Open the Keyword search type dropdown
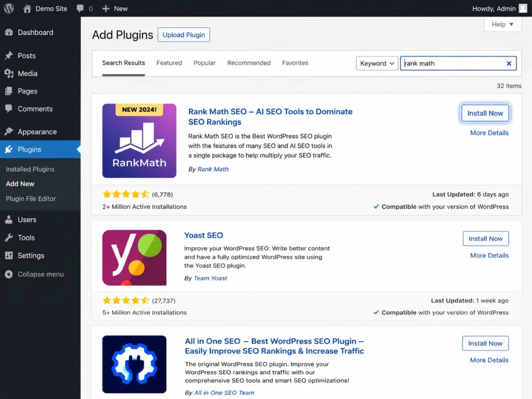 (x=377, y=63)
